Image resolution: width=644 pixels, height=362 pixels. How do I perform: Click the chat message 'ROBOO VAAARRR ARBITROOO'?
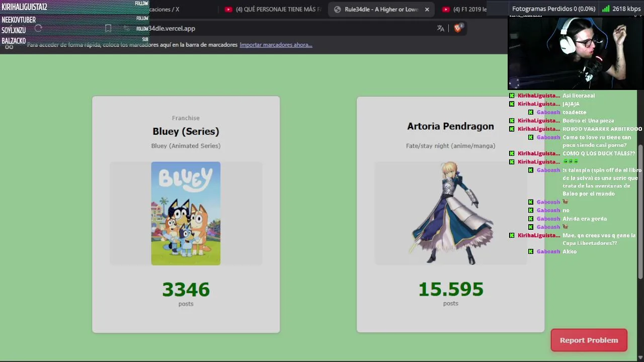pyautogui.click(x=602, y=129)
